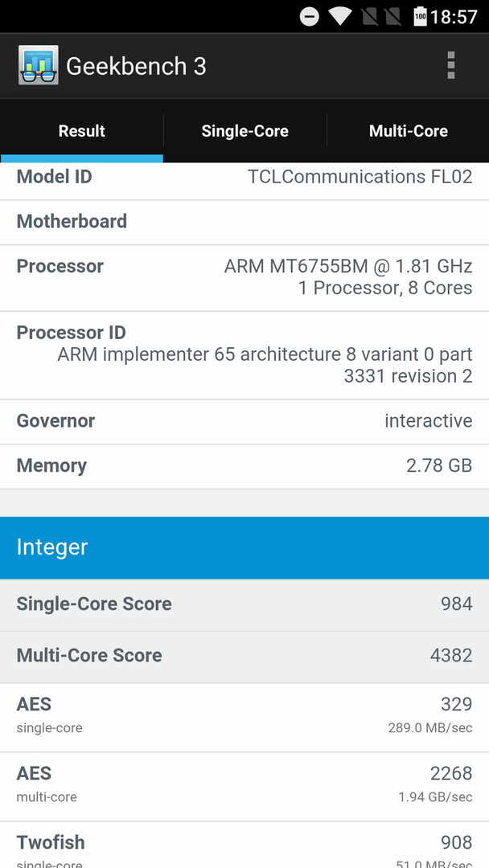Select the Governor interactive row
The width and height of the screenshot is (489, 868).
(x=244, y=422)
